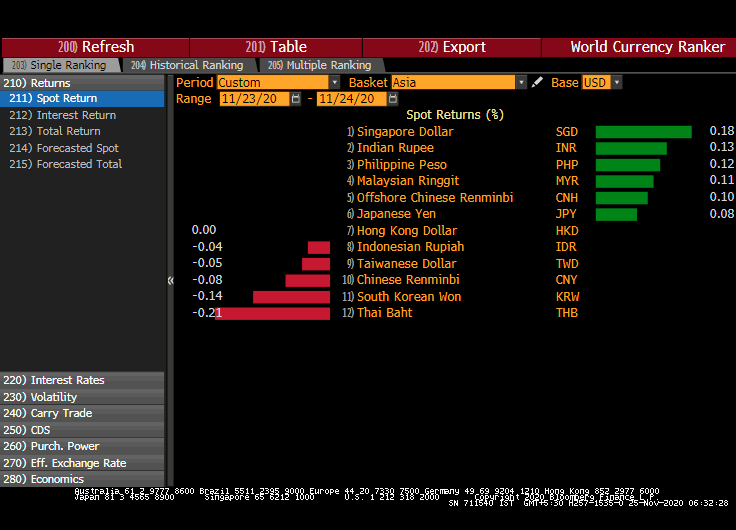Open the Period dropdown set to Custom
736x530 pixels.
pyautogui.click(x=278, y=82)
